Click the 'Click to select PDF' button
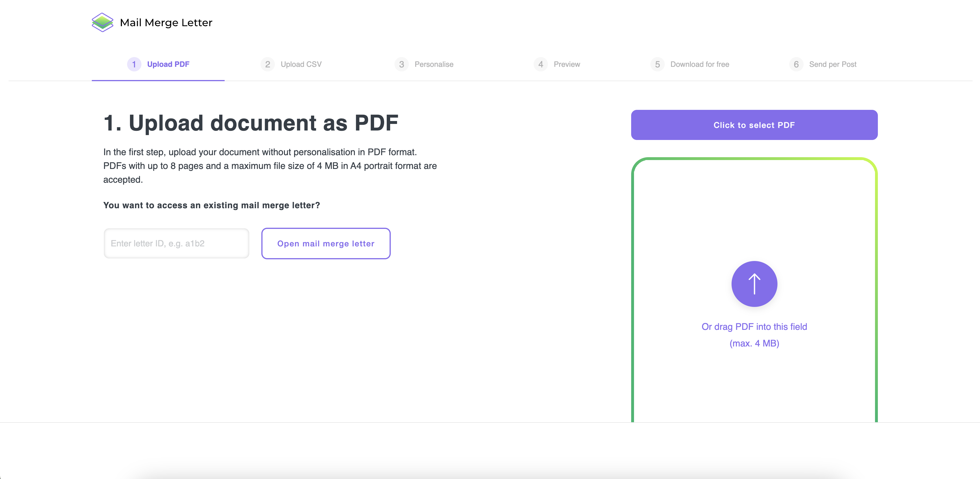 click(754, 125)
